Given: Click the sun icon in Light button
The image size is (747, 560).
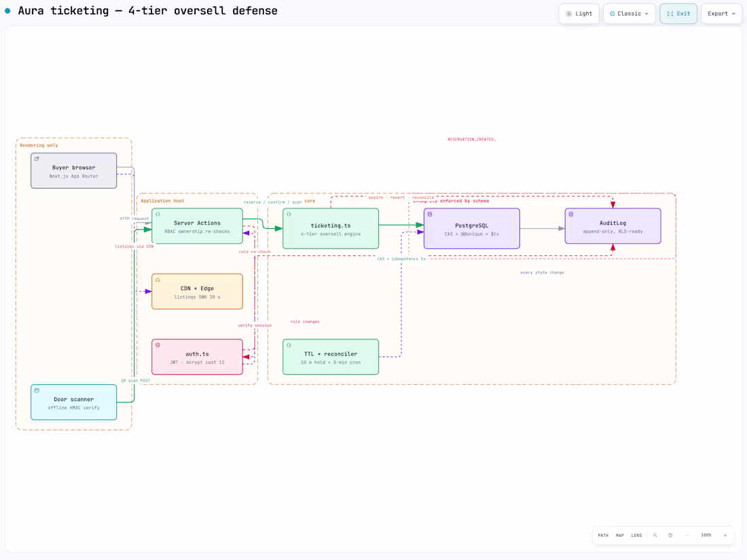Looking at the screenshot, I should pos(569,14).
